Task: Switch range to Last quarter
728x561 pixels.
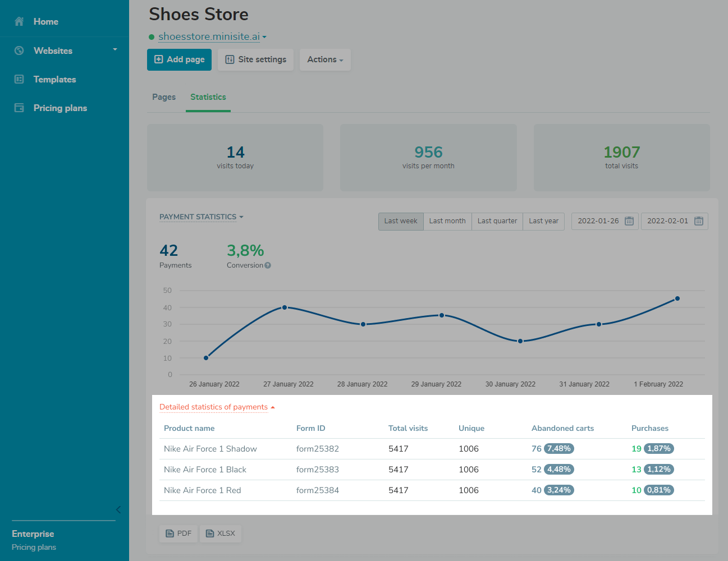Action: point(497,221)
